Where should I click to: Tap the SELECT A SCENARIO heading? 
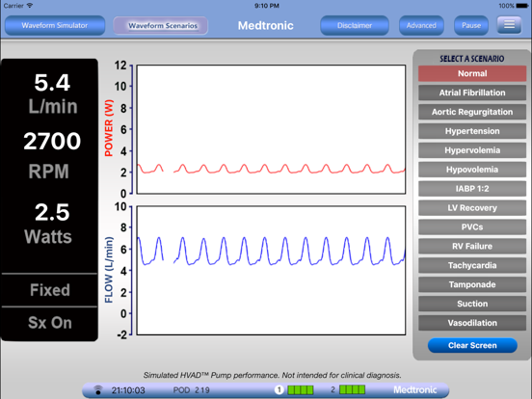click(472, 59)
